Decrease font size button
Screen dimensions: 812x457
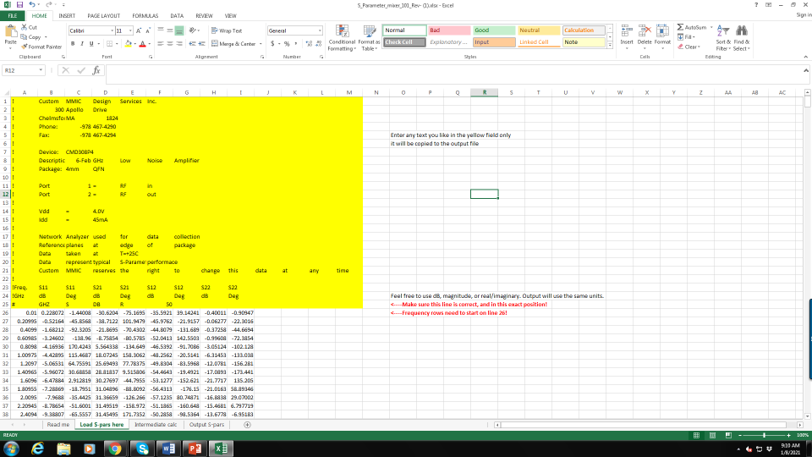(148, 31)
